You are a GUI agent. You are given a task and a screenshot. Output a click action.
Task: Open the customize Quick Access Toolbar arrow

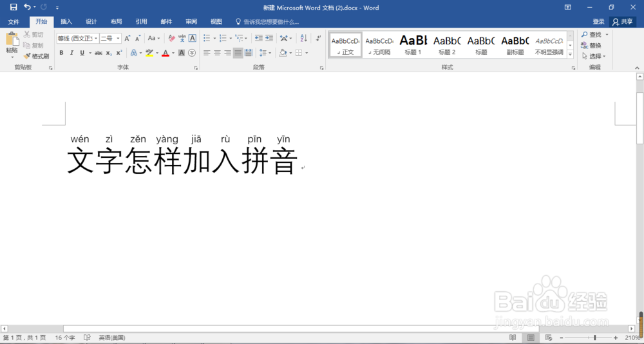tap(57, 7)
